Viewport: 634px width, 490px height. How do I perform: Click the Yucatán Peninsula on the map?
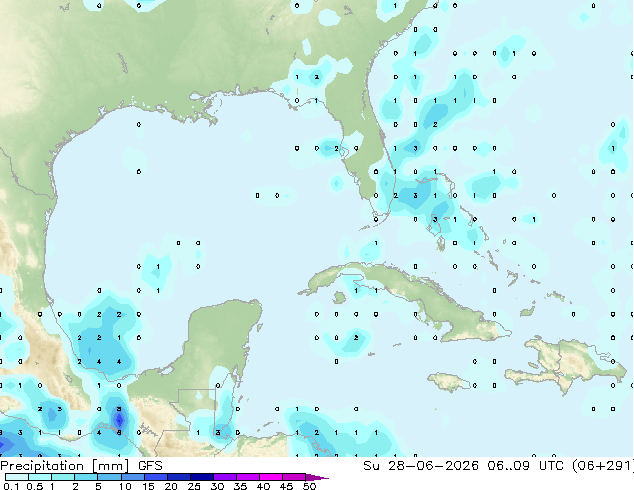[220, 340]
